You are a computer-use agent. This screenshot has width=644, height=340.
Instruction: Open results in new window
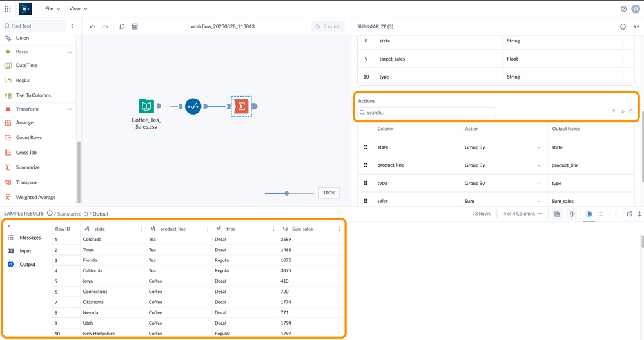click(630, 214)
